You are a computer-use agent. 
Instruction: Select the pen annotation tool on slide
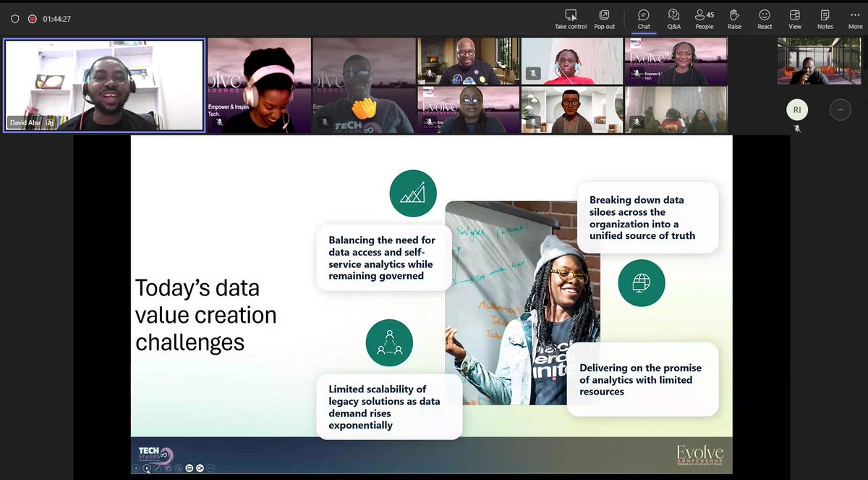[158, 468]
